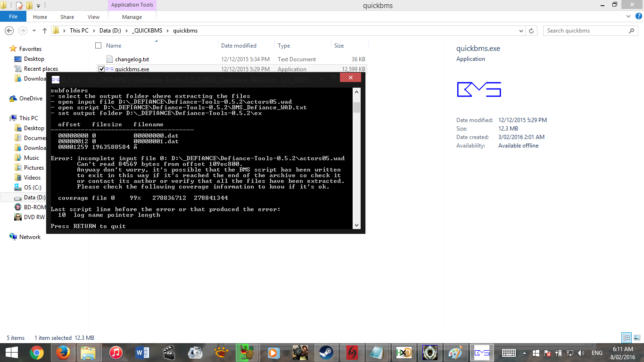Open iTunes from the taskbar
This screenshot has height=362, width=644.
pos(116,353)
